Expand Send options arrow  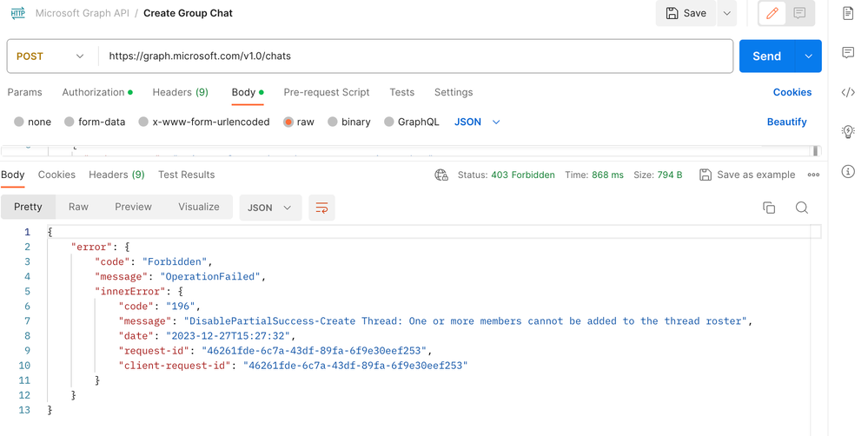pyautogui.click(x=808, y=56)
